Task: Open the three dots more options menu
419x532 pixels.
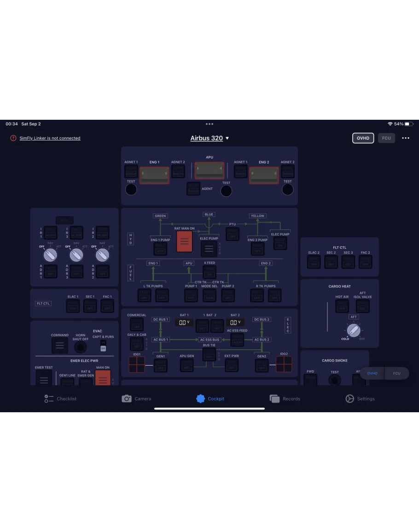Action: 406,138
